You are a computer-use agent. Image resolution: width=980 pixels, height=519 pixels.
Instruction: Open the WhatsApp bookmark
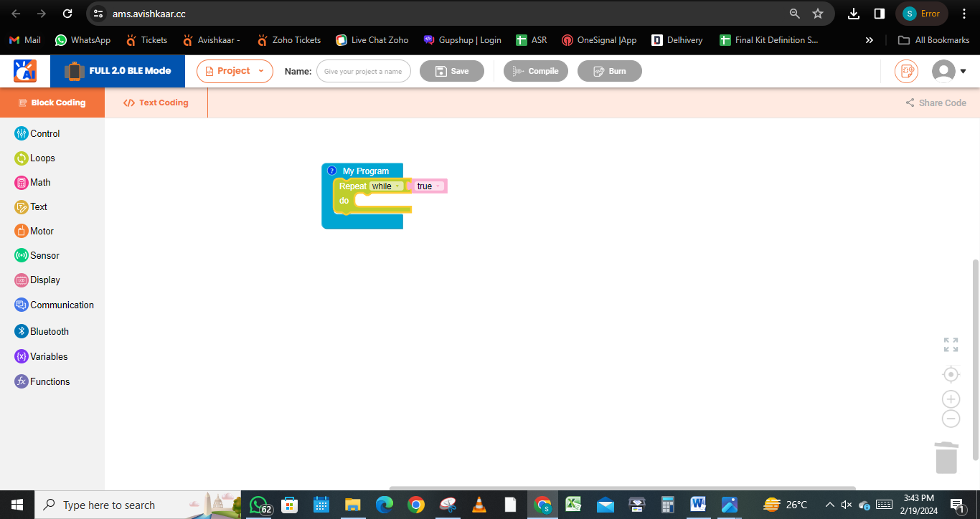pyautogui.click(x=83, y=40)
